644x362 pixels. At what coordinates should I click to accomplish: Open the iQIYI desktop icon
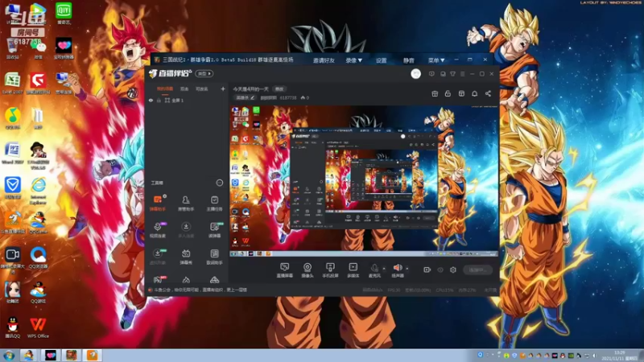pos(64,13)
